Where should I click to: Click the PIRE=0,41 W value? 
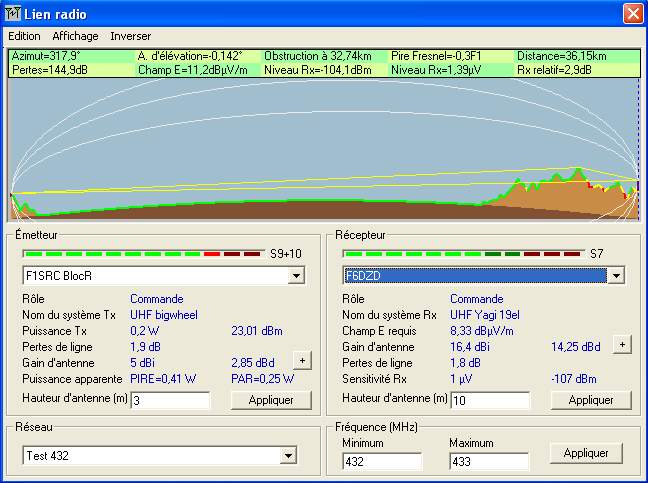point(163,379)
